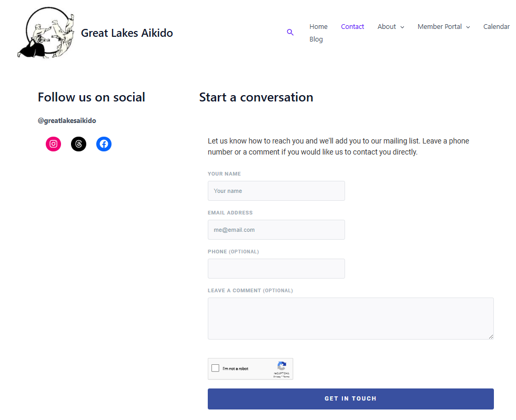516x420 pixels.
Task: Go to the Home page
Action: (x=318, y=27)
